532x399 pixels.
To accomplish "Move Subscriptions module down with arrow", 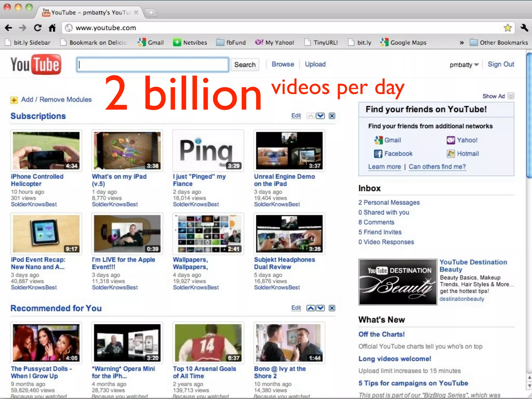I will [320, 116].
